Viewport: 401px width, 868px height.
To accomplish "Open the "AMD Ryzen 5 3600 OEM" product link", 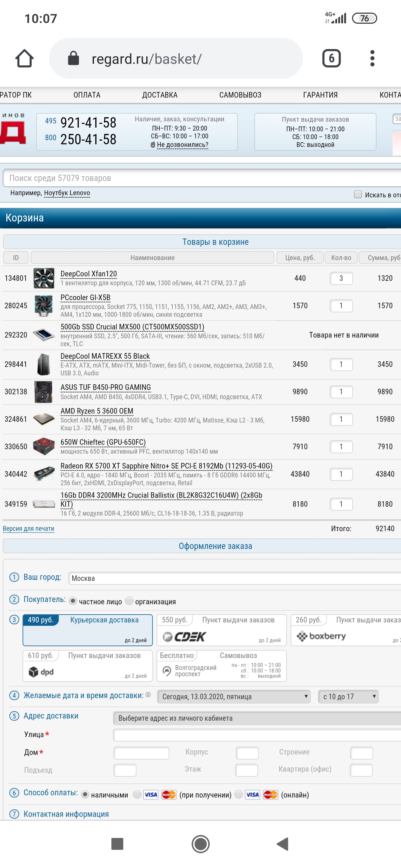I will pos(97,411).
